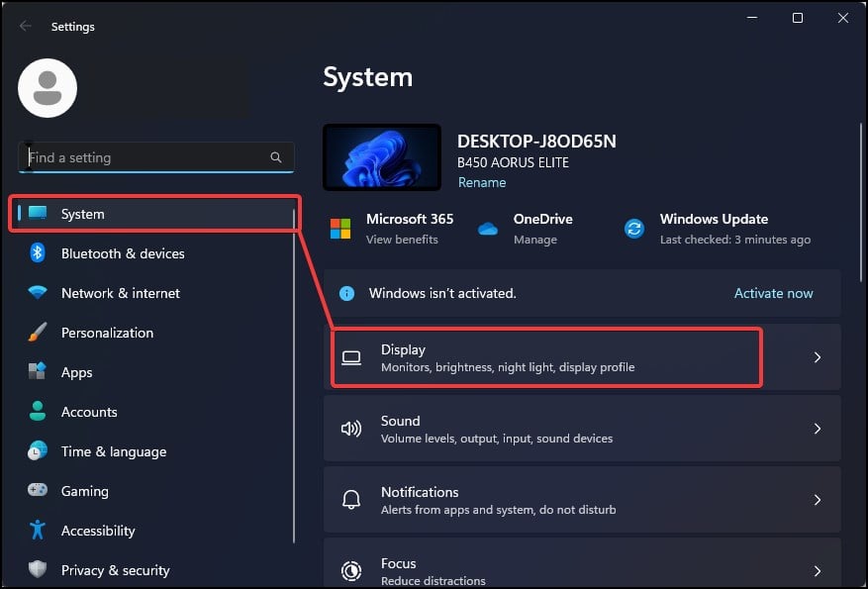This screenshot has width=868, height=589.
Task: Click the Find a setting search field
Action: pos(156,157)
